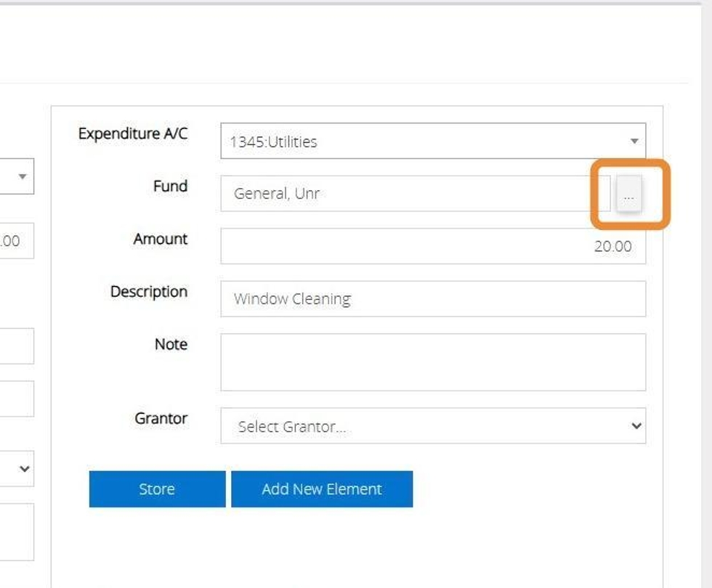Focus the Fund field showing General, Unr
This screenshot has height=588, width=712.
pos(416,194)
